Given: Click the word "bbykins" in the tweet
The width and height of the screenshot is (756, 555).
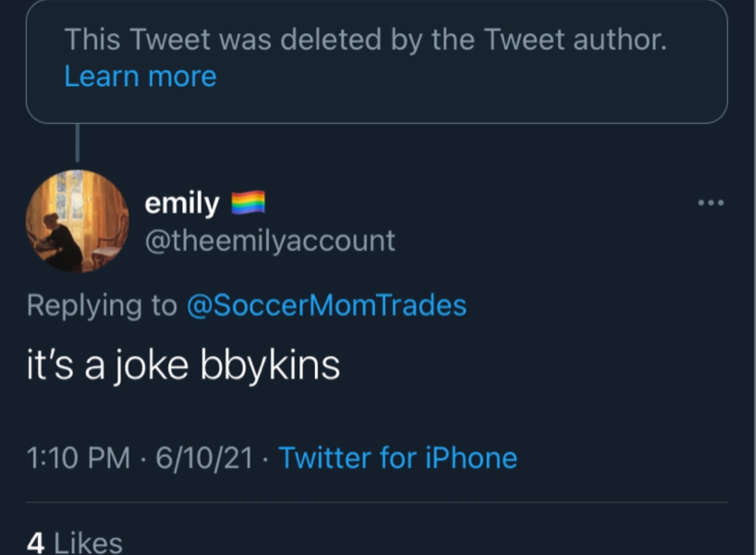Looking at the screenshot, I should point(270,365).
